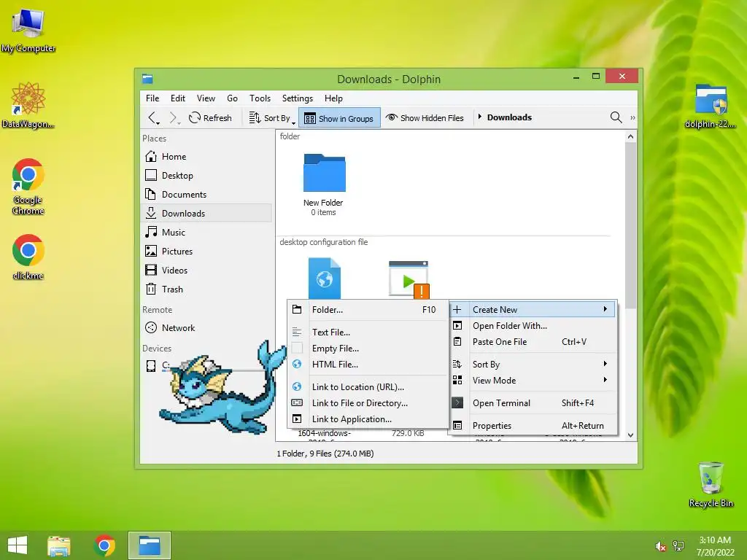
Task: Choose Folder... from Create New submenu
Action: click(x=368, y=309)
